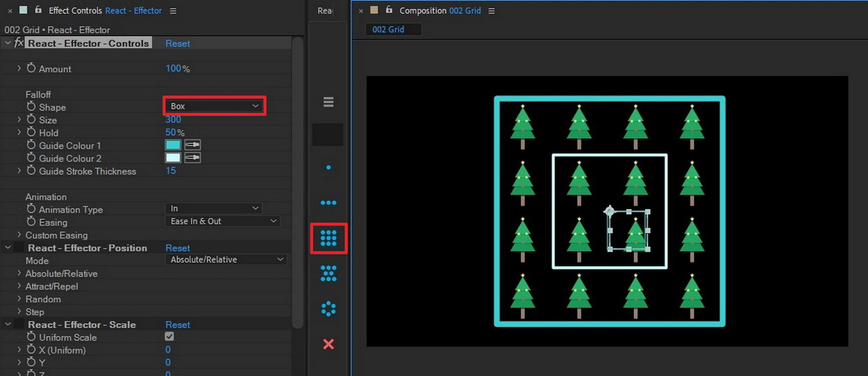
Task: Select the three-dot linear layout icon
Action: pos(328,202)
